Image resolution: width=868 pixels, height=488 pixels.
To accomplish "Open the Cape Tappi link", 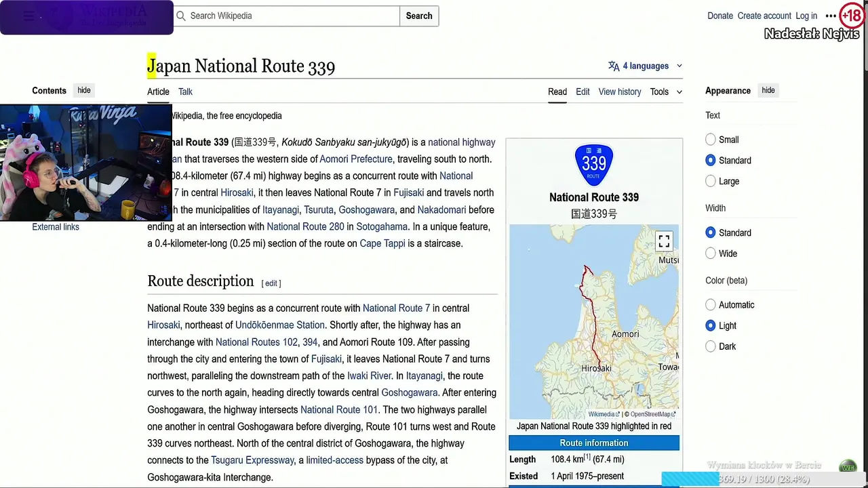I will (382, 243).
